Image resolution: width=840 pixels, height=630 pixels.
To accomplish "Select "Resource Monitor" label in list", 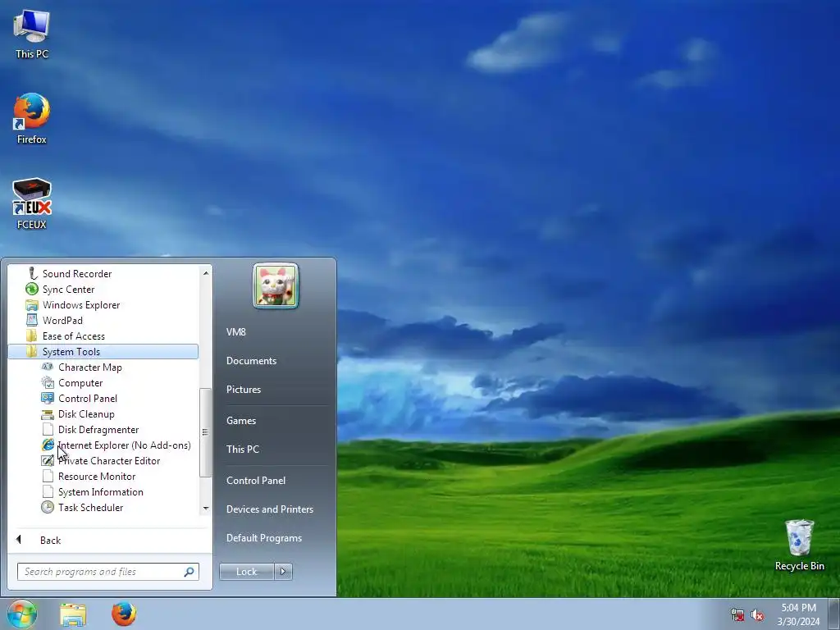I will point(97,477).
